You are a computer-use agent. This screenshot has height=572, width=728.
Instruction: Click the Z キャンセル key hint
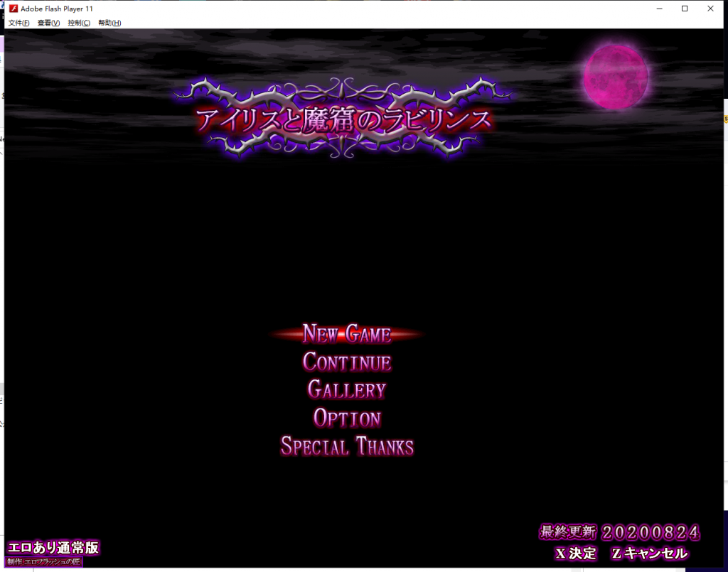(650, 553)
